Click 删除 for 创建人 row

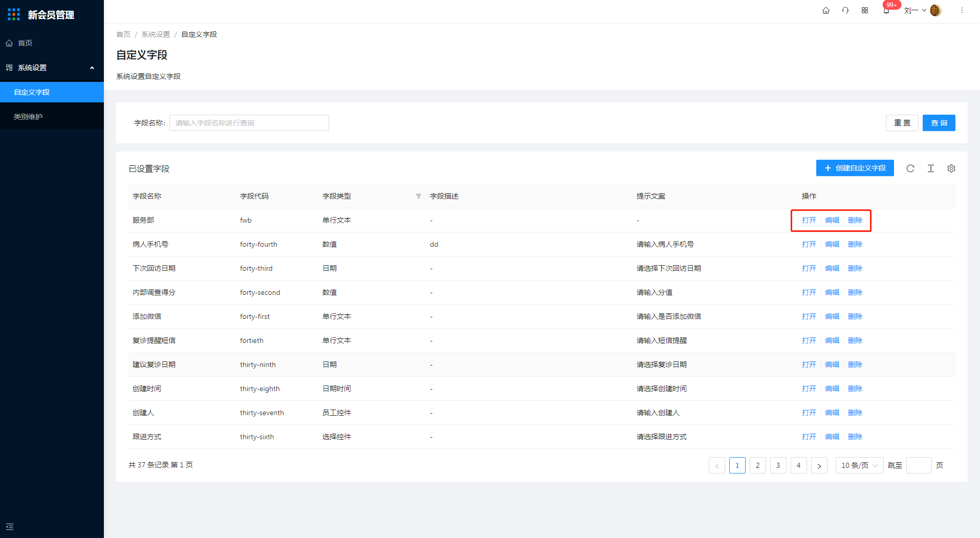(x=855, y=413)
